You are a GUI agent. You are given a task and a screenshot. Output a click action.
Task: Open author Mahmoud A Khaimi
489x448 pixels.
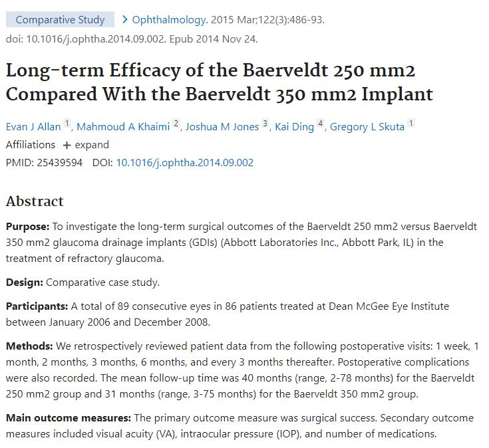click(123, 127)
